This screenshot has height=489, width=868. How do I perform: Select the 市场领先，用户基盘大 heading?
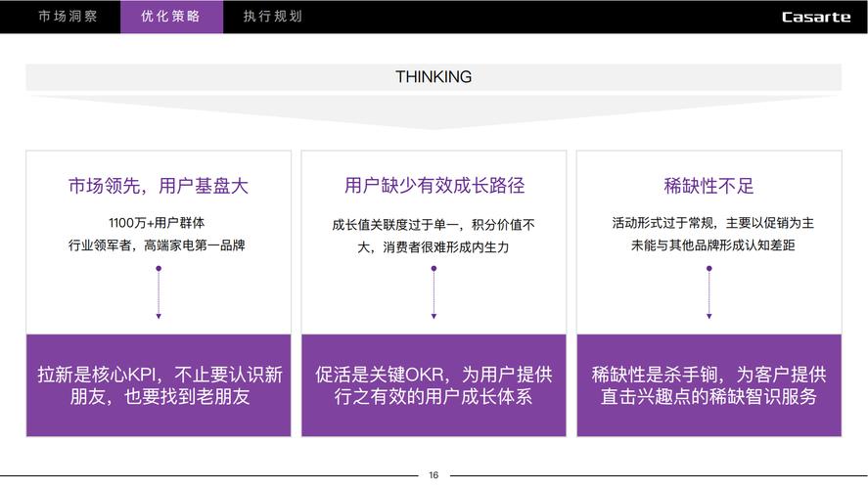tap(159, 186)
